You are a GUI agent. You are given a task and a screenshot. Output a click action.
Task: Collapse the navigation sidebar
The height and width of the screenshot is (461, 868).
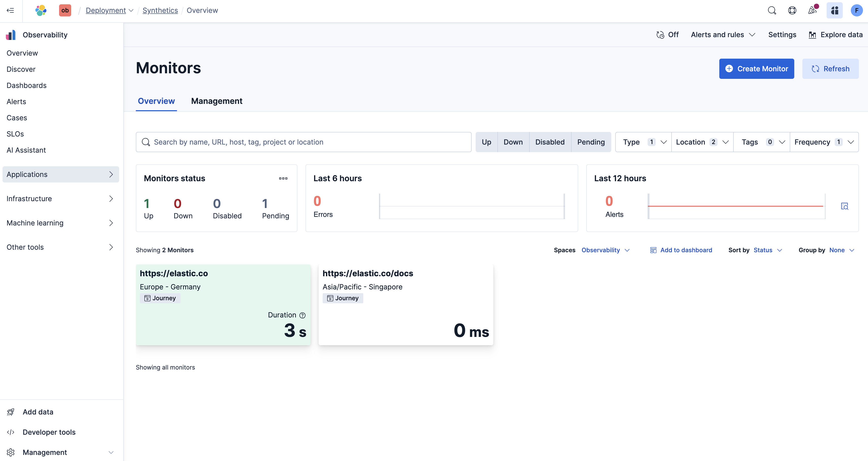[10, 10]
